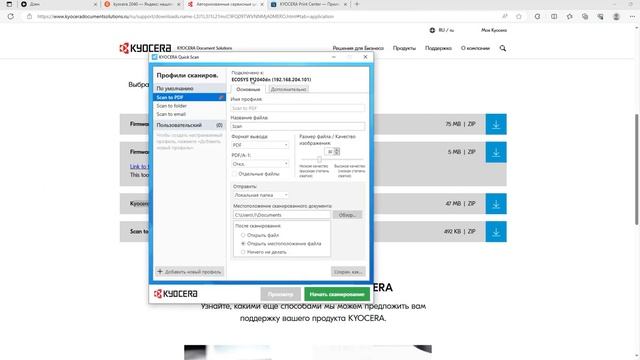This screenshot has height=360, width=640.
Task: Close the KYOCERA Quick Scan window
Action: click(365, 57)
